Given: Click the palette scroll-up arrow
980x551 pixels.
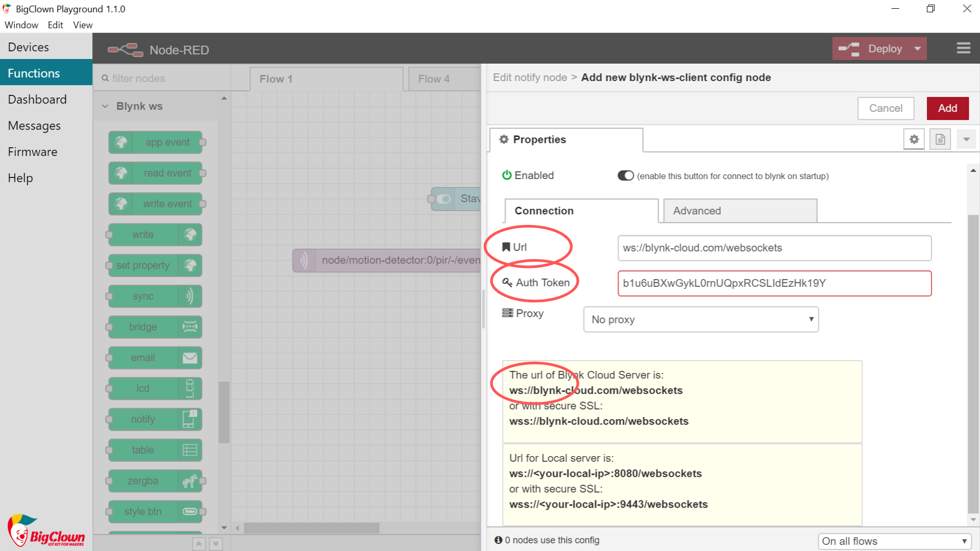Looking at the screenshot, I should tap(224, 98).
